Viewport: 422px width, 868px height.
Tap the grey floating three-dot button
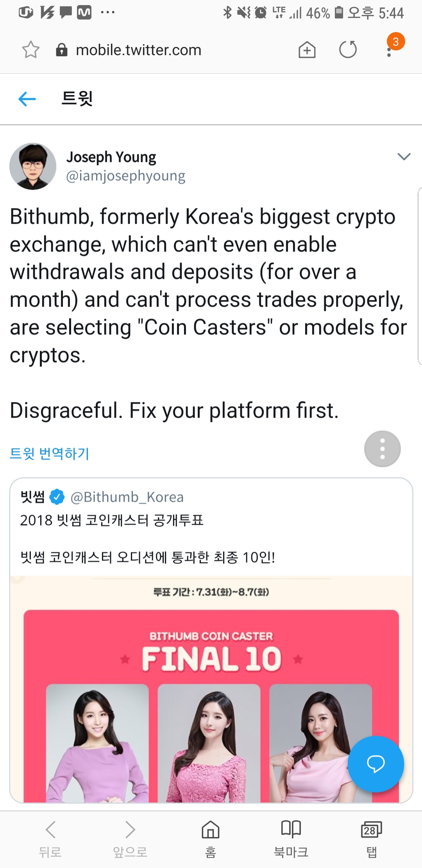(383, 449)
